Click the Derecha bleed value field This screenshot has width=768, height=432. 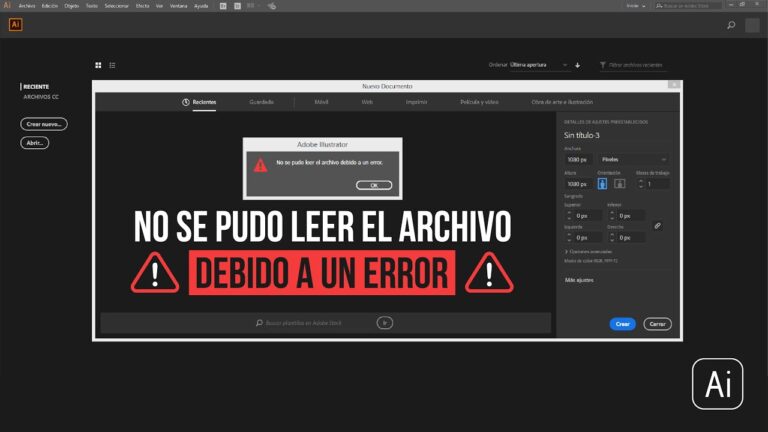631,238
